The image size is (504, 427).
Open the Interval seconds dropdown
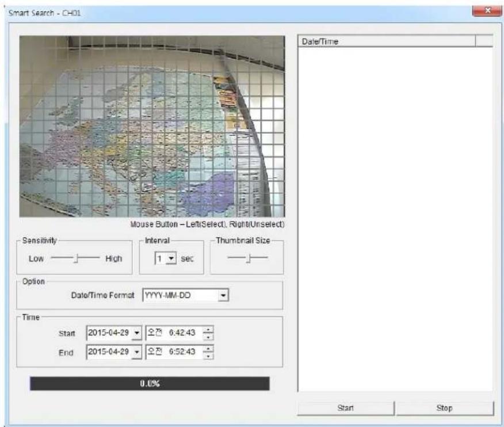tap(171, 258)
